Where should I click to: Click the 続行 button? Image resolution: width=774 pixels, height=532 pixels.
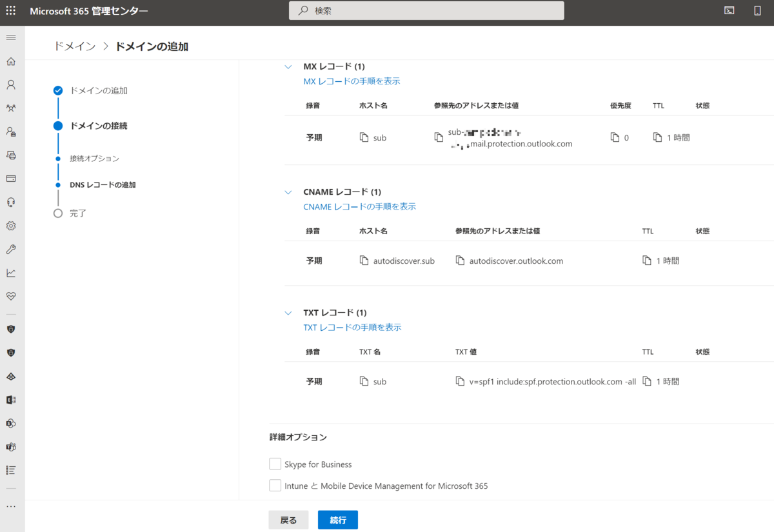[338, 520]
